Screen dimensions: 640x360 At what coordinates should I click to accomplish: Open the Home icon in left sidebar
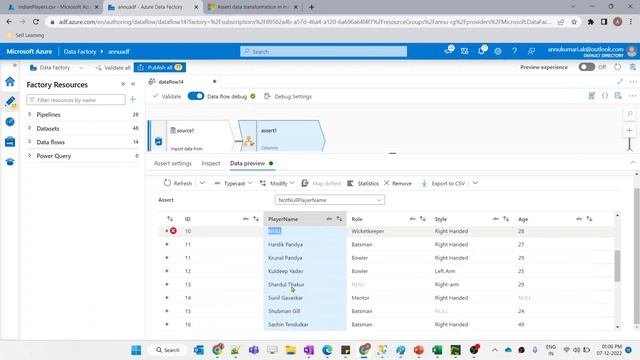[x=10, y=81]
